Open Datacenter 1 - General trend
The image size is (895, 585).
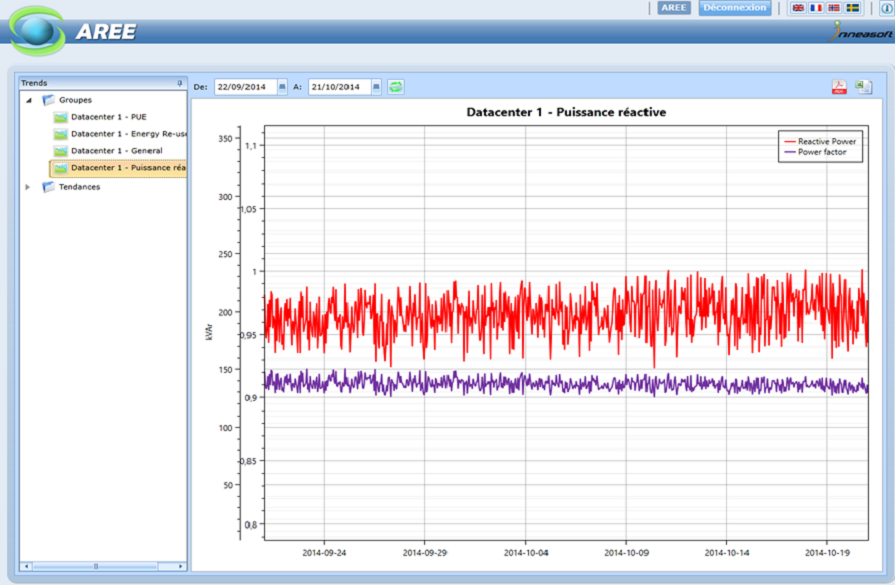[116, 151]
